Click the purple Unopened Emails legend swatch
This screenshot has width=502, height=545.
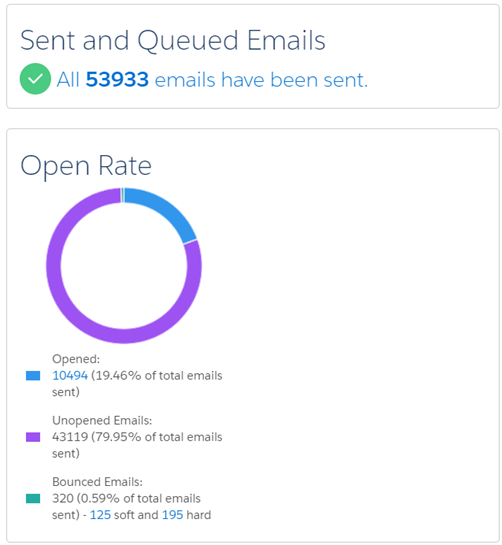click(x=33, y=437)
